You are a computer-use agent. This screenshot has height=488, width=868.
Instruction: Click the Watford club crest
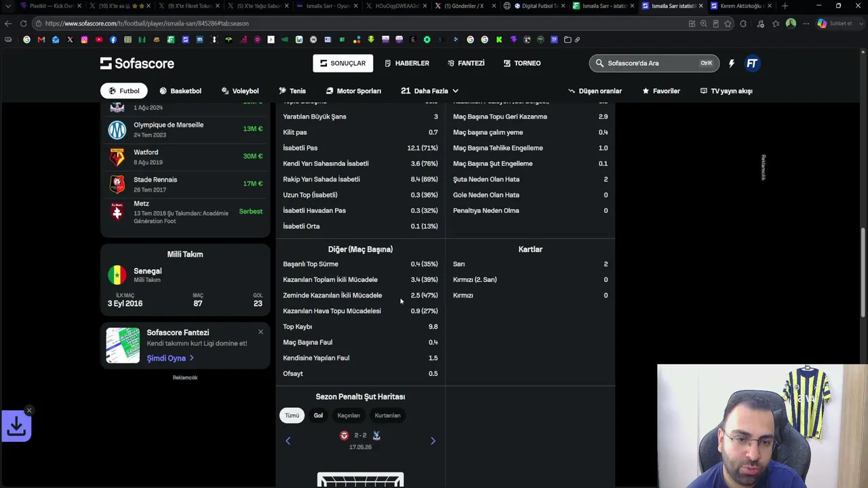(117, 157)
